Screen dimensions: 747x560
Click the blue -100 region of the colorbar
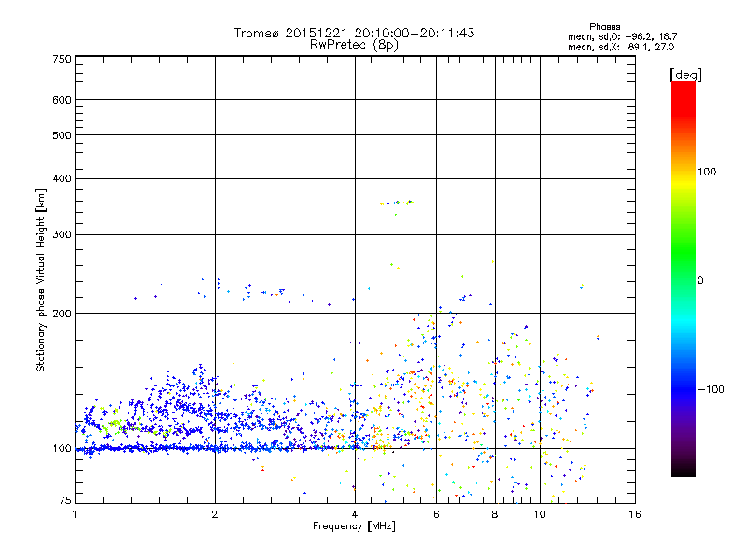point(684,389)
